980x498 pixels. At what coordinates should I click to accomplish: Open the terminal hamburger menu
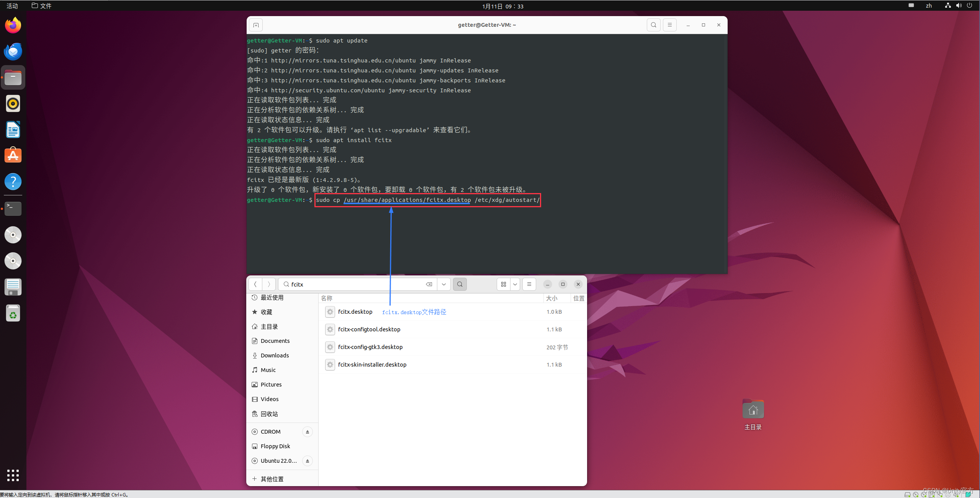[x=669, y=25]
